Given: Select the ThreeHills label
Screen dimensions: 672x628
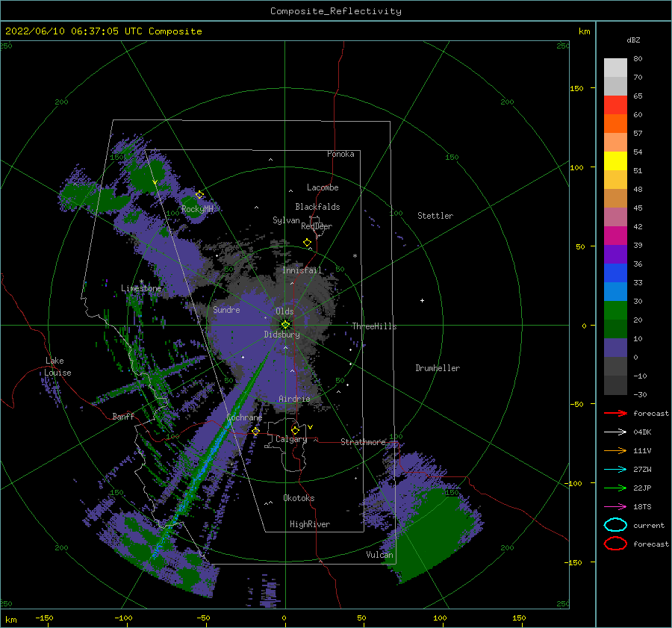Looking at the screenshot, I should tap(374, 326).
